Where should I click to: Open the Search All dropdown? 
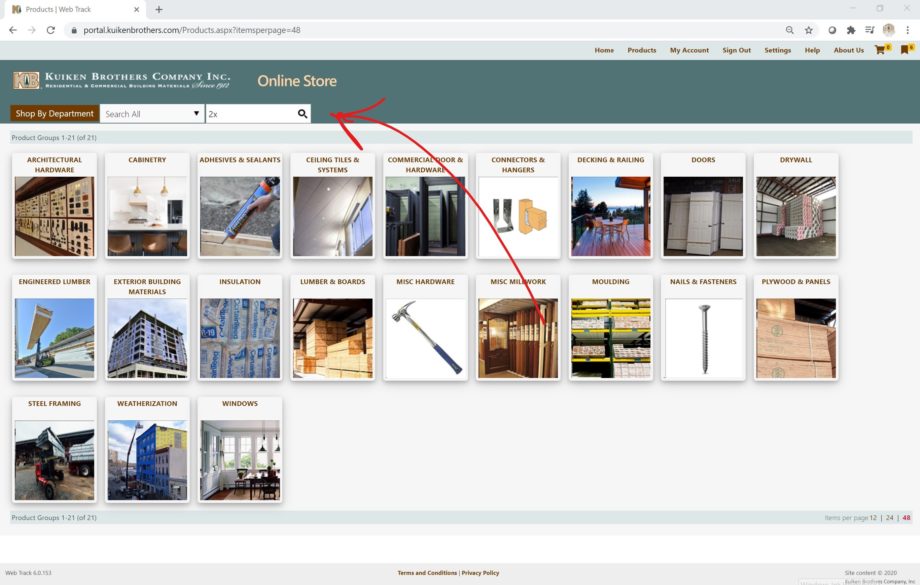152,114
